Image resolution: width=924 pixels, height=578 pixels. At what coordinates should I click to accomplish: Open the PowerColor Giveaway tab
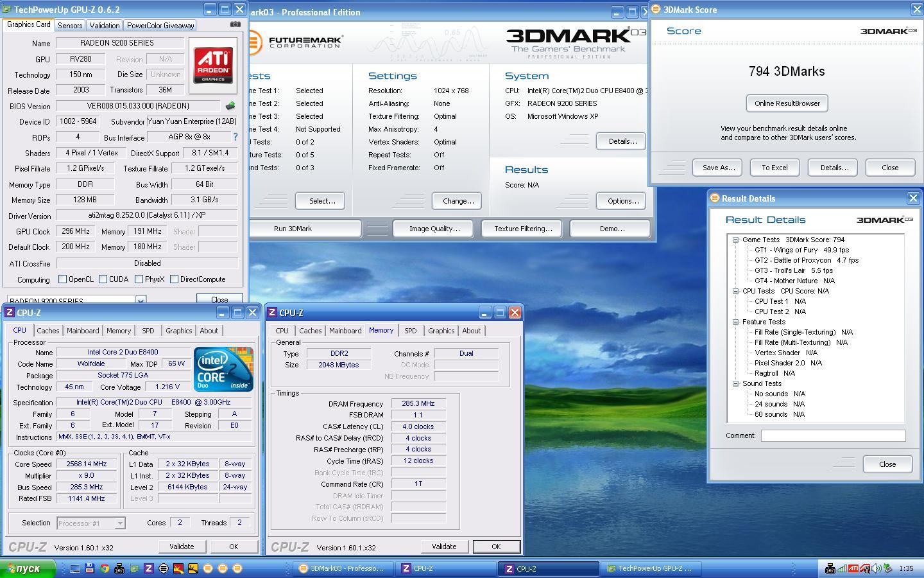point(160,26)
